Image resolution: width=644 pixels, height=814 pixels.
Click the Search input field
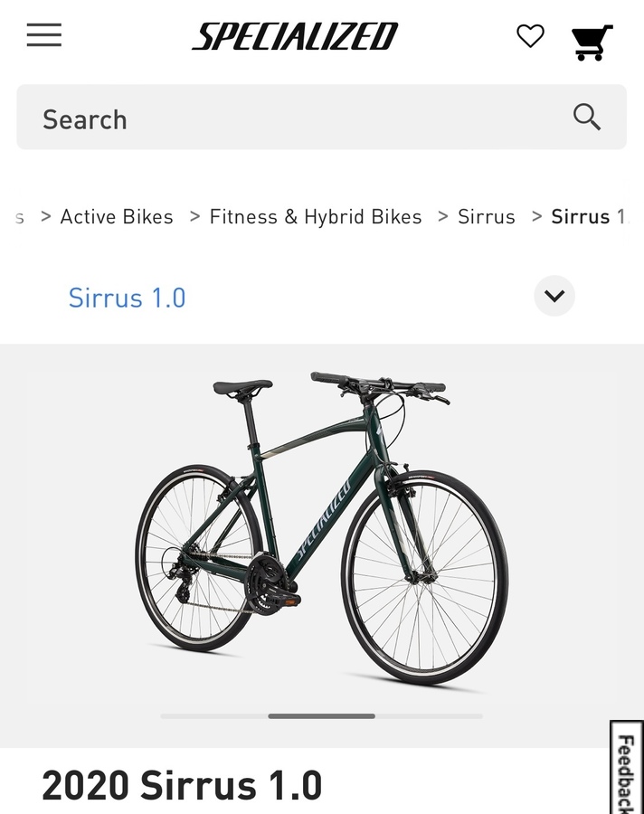tap(271, 118)
